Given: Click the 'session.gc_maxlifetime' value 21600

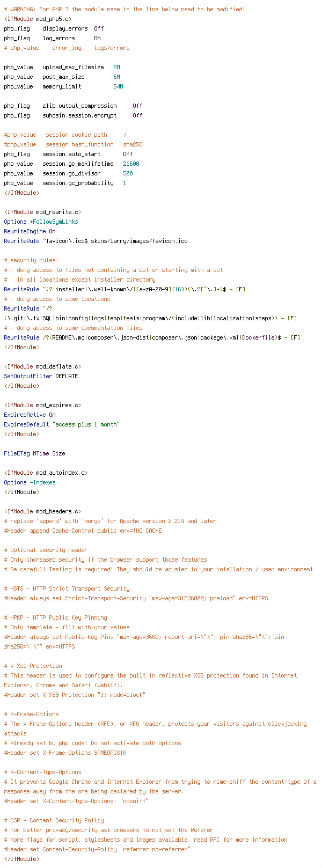Looking at the screenshot, I should [x=131, y=164].
